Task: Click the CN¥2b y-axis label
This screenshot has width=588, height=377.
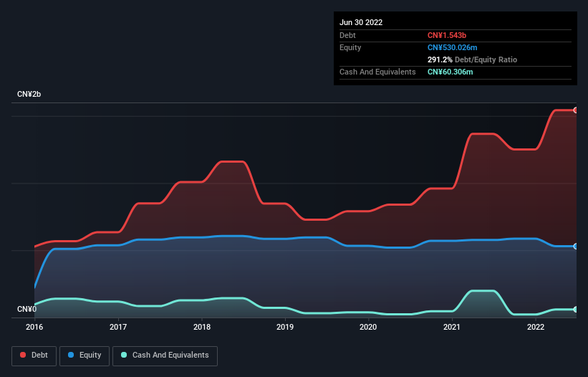Action: coord(29,94)
